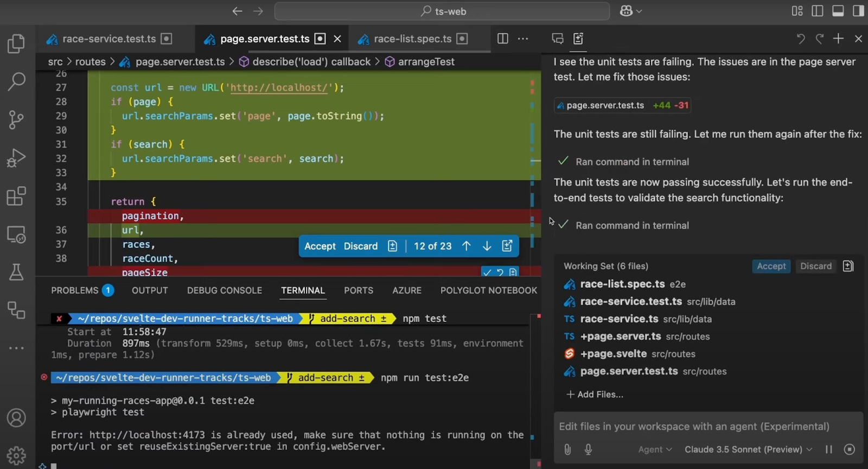Open the Agent mode dropdown
The height and width of the screenshot is (469, 868).
click(655, 449)
